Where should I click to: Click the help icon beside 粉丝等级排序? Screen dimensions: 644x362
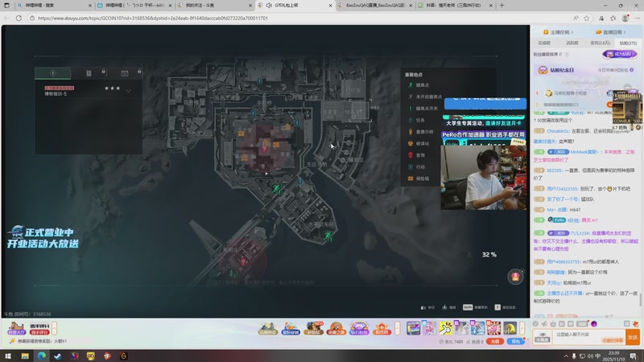click(567, 54)
